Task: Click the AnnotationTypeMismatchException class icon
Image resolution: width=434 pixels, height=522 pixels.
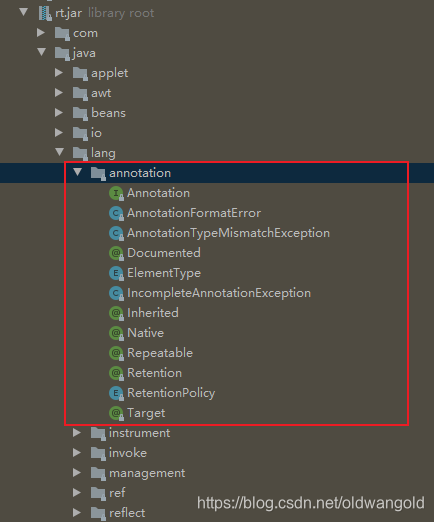Action: click(116, 233)
